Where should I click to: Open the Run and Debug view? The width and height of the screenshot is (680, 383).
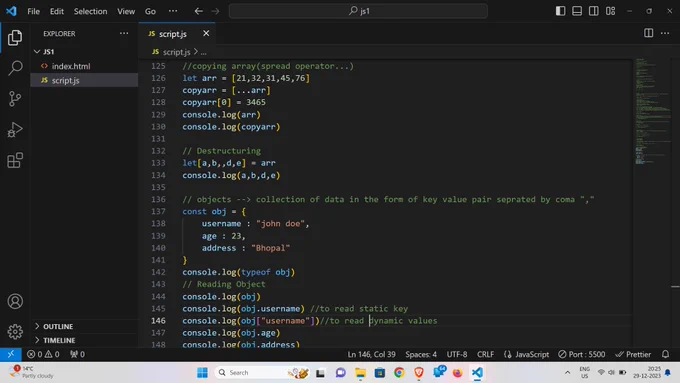click(15, 130)
